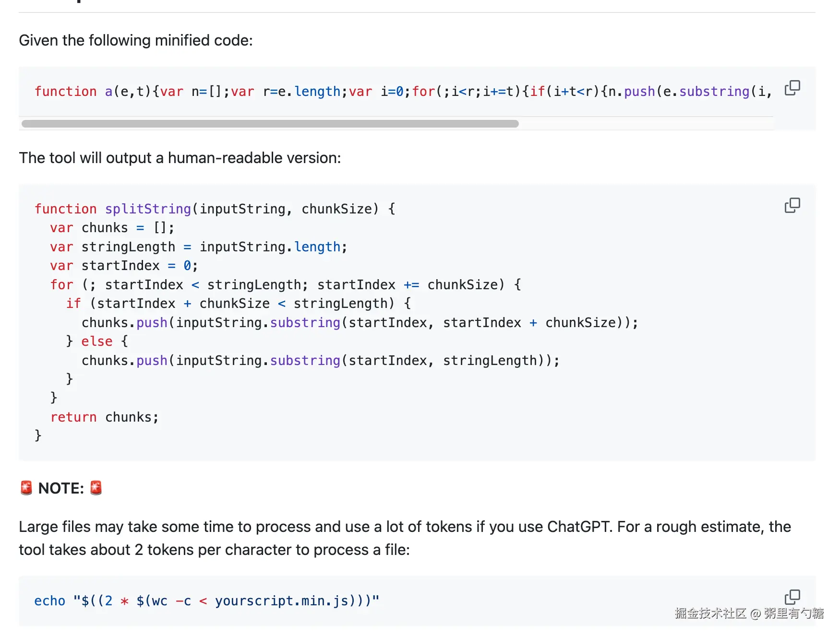This screenshot has height=636, width=840.
Task: Copy the echo wc command snippet
Action: (792, 597)
